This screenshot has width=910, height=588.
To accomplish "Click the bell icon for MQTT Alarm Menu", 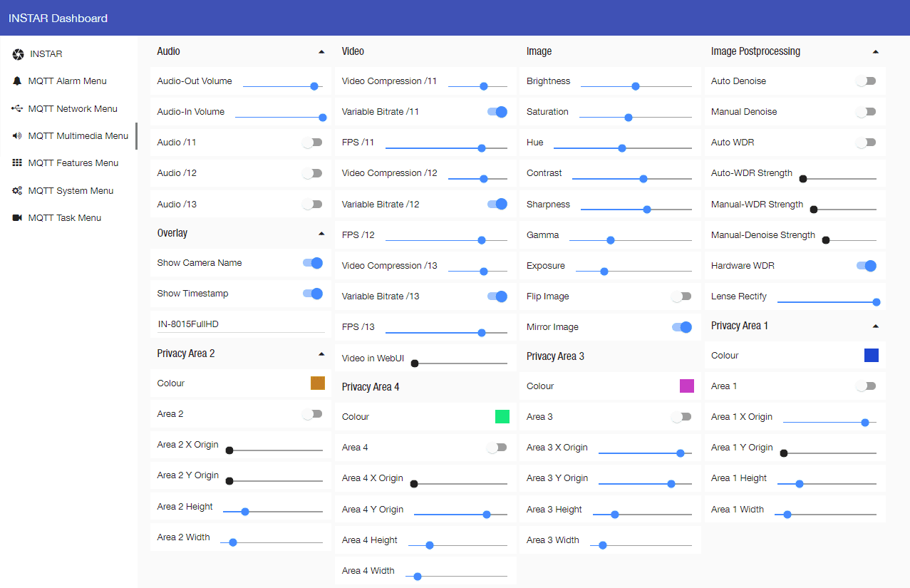I will click(17, 81).
